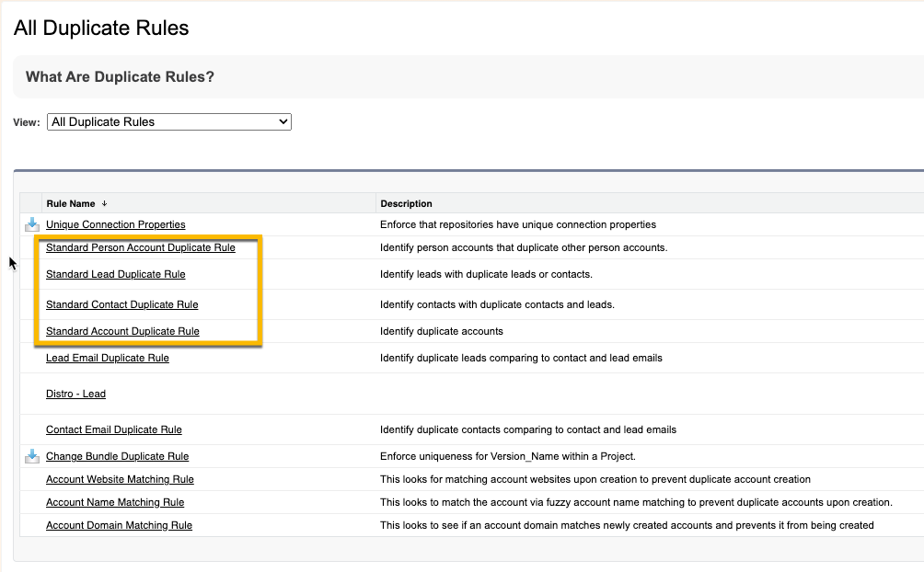Screen dimensions: 924x572
Task: Click description starting 'This looks to see if an account domain'
Action: point(627,525)
